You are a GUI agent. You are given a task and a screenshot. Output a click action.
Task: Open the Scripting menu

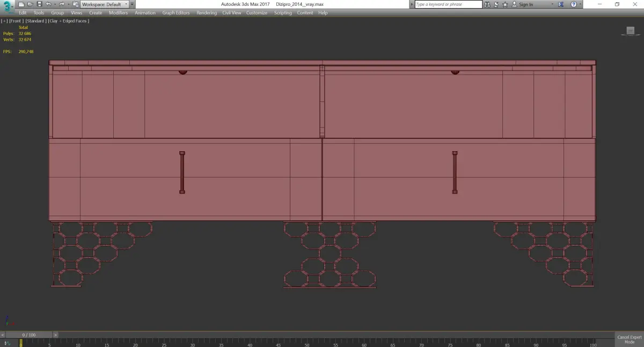[x=283, y=13]
